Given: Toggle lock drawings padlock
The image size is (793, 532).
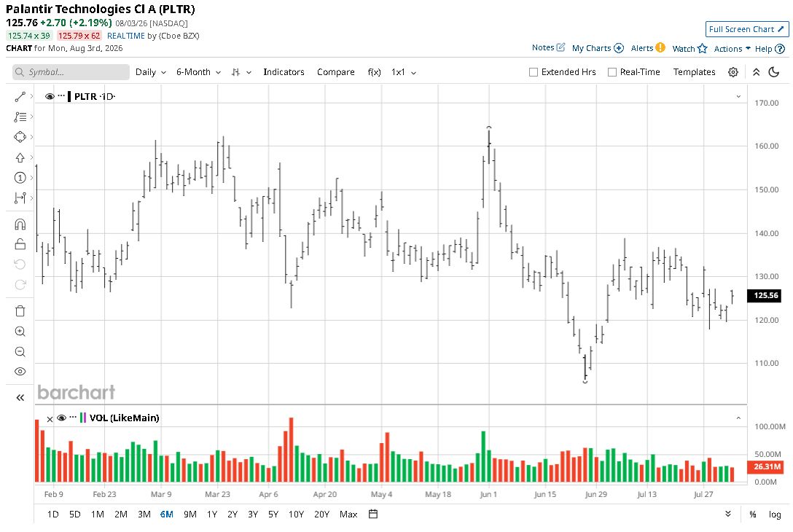Looking at the screenshot, I should click(x=20, y=244).
